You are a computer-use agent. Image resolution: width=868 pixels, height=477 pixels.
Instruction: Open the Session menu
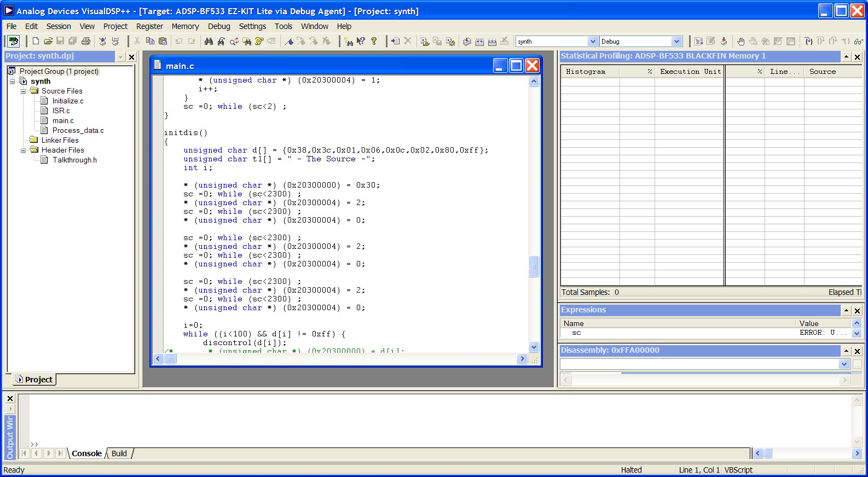point(59,26)
